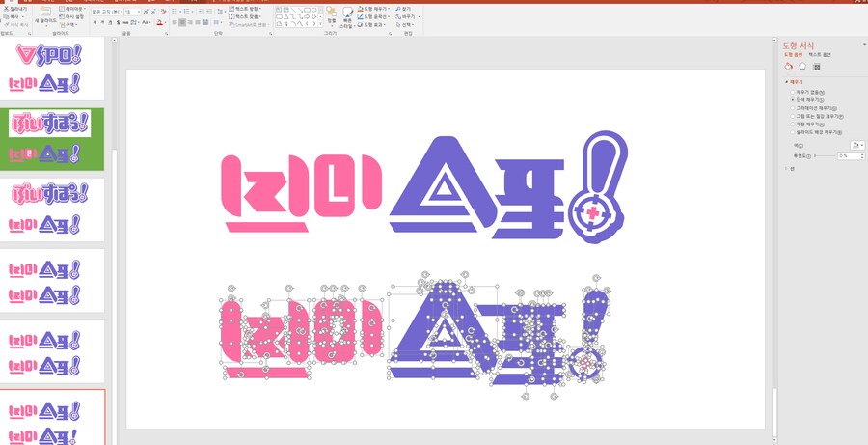The image size is (868, 445).
Task: Align text to the right
Action: 190,23
